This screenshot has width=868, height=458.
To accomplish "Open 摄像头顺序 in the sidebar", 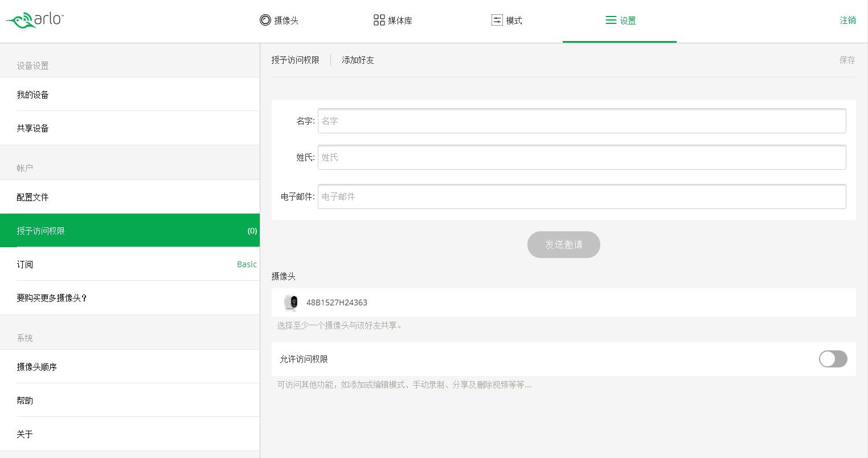I will pyautogui.click(x=130, y=367).
